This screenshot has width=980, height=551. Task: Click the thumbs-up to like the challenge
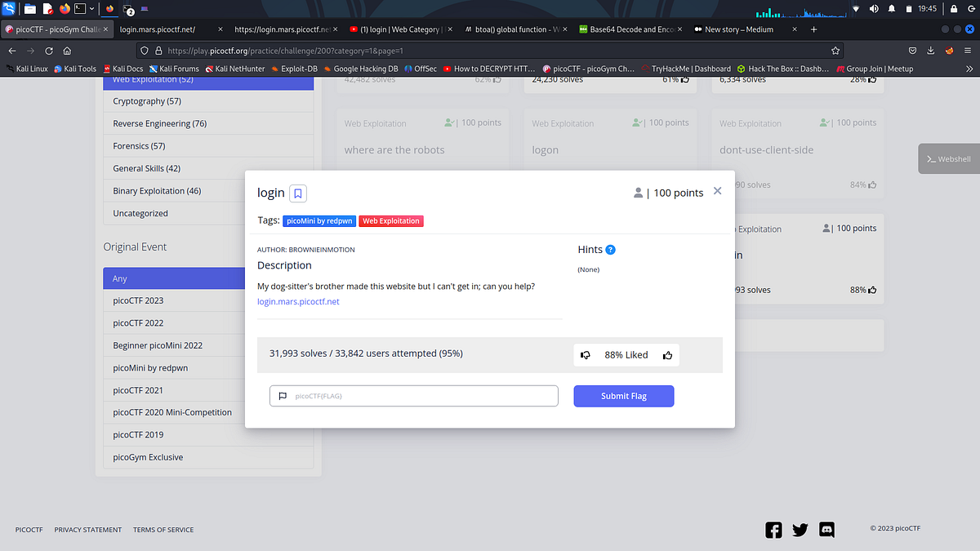coord(667,354)
